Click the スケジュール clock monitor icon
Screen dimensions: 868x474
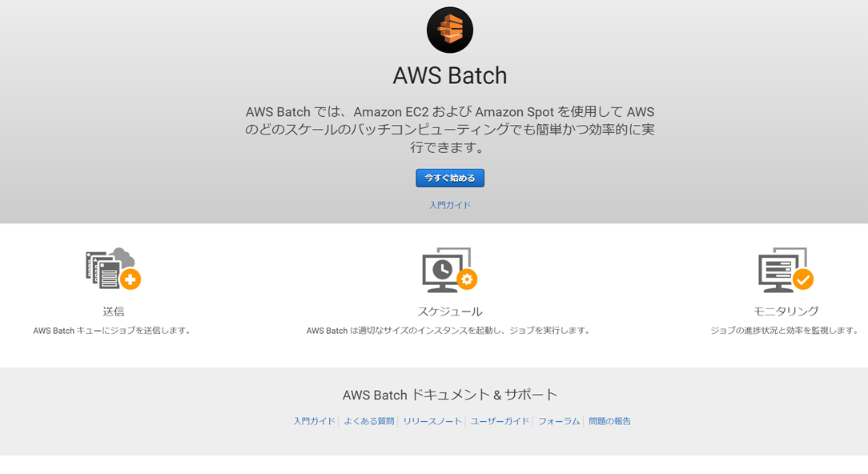(x=449, y=269)
